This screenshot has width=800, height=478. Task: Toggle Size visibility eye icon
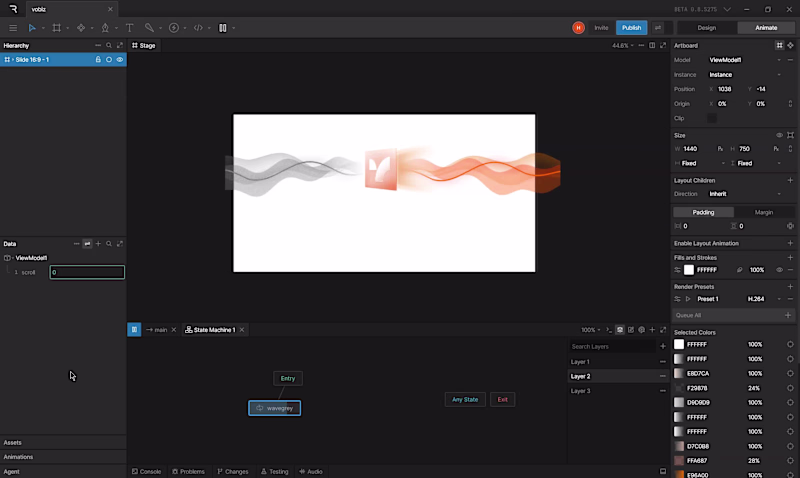coord(779,135)
